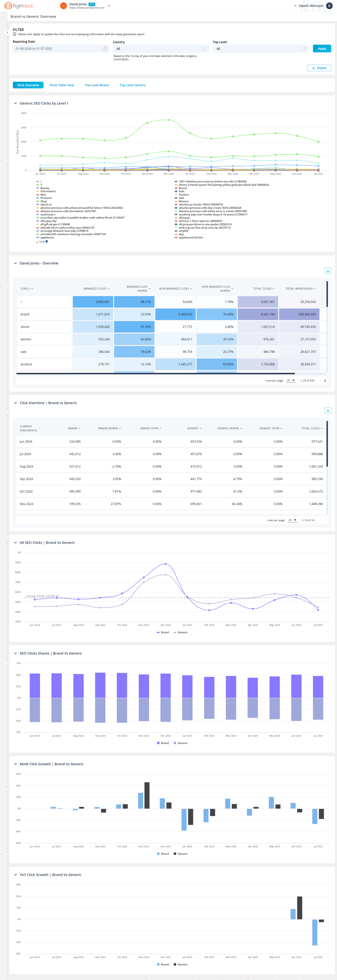This screenshot has width=337, height=980.
Task: Go to previous page of Overview table
Action: pyautogui.click(x=320, y=380)
